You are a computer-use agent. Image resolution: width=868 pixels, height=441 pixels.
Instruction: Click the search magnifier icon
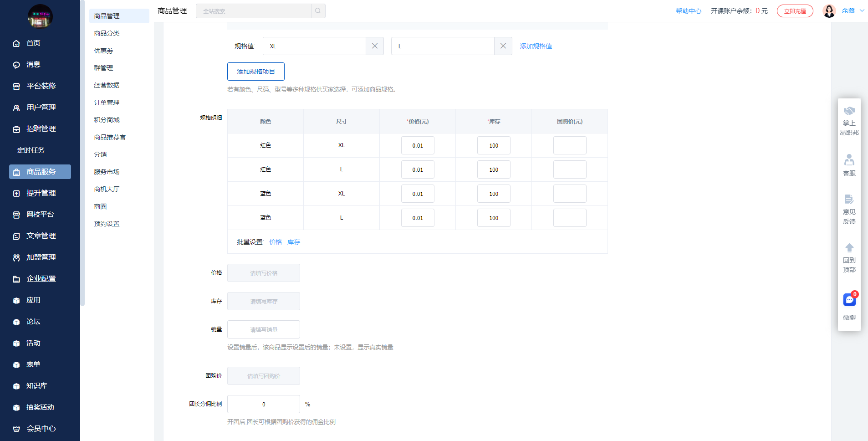318,11
